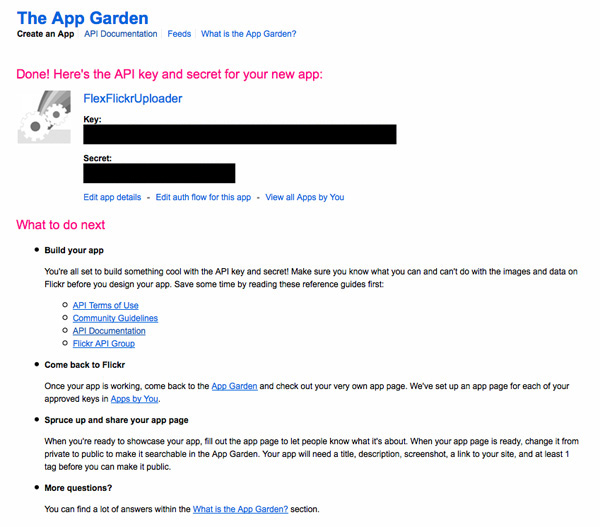Screen dimensions: 600x527
Task: Open What is the App Garden? in top navigation
Action: [249, 34]
